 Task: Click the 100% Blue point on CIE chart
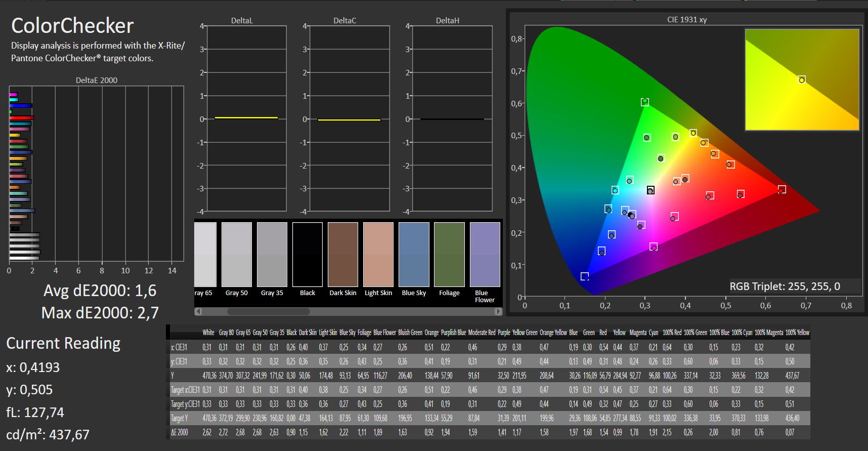click(x=585, y=276)
